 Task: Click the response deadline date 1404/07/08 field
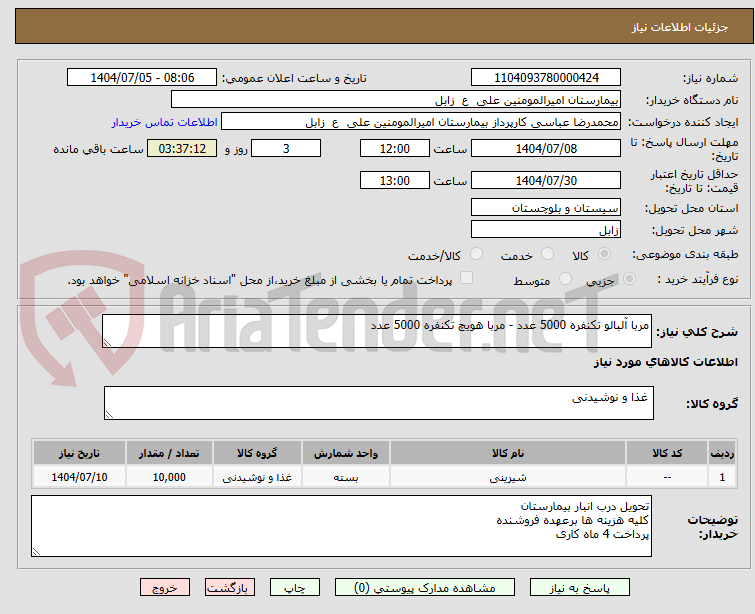click(x=546, y=149)
